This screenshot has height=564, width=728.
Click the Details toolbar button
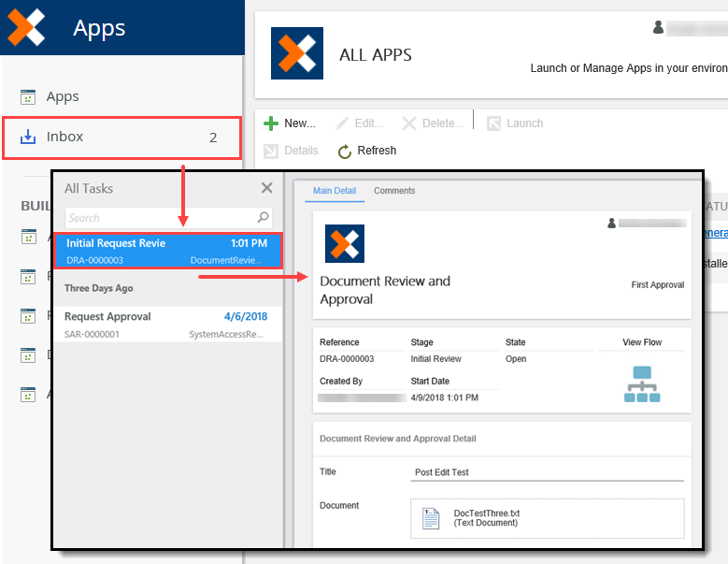click(x=291, y=151)
